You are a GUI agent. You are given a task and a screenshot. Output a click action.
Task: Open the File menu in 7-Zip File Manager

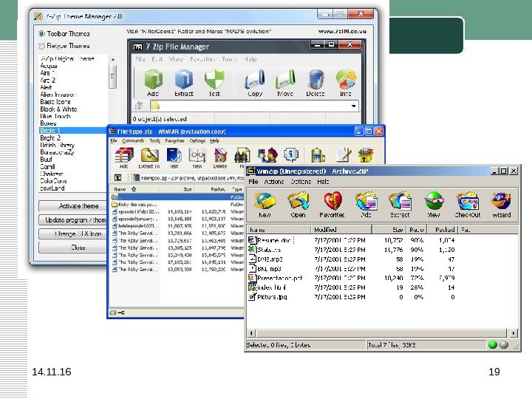140,59
